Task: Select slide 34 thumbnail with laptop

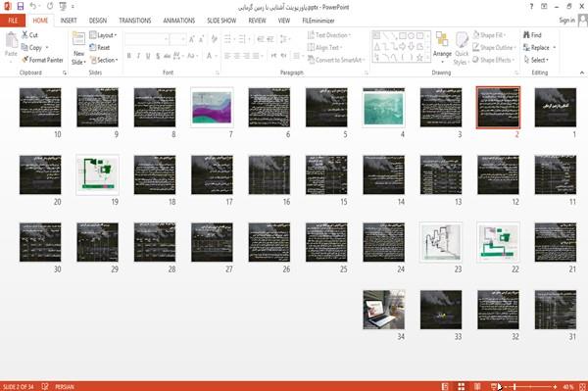Action: point(383,310)
